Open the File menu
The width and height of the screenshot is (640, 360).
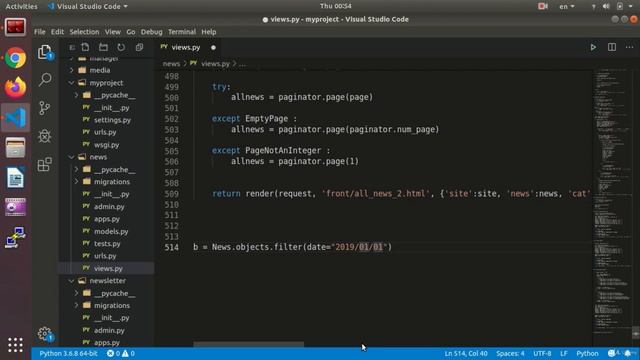40,32
